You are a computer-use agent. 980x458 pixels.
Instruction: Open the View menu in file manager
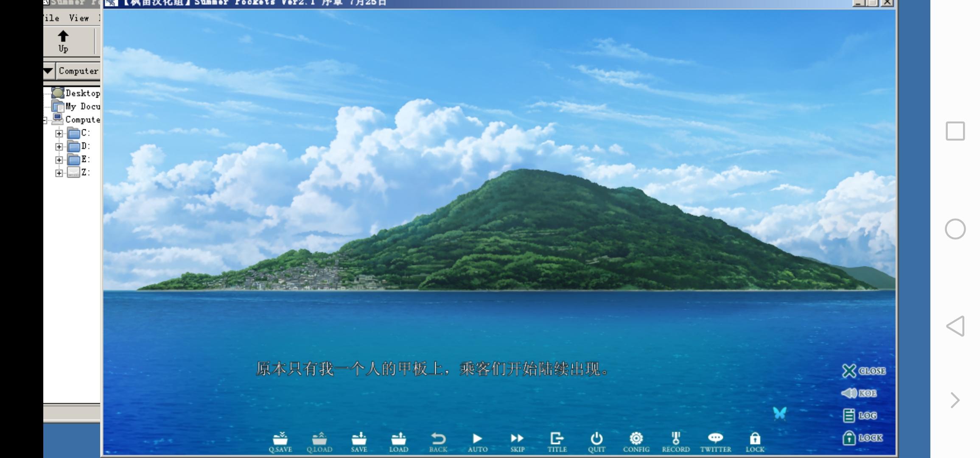(79, 18)
